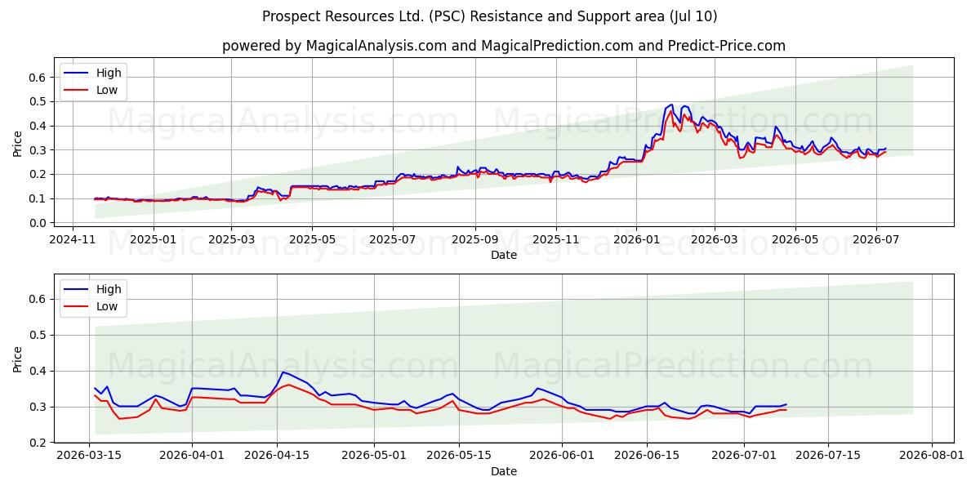Screen dimensions: 980x490
Task: Click the "Price" y-axis title of the top chart
Action: coord(17,144)
